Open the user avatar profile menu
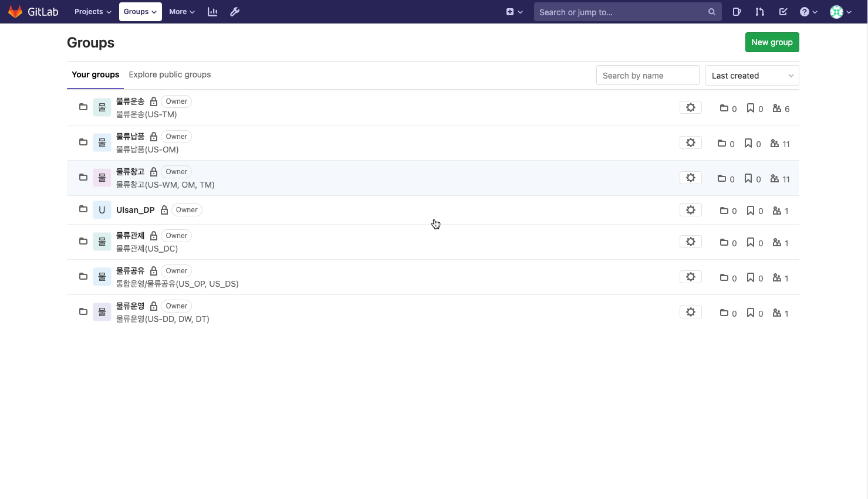Image resolution: width=868 pixels, height=499 pixels. (x=840, y=12)
